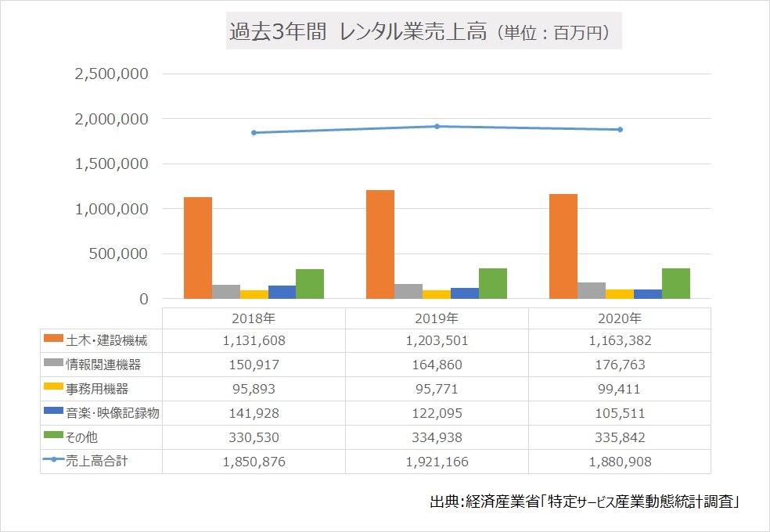Image resolution: width=770 pixels, height=532 pixels.
Task: Click the cell showing 1,203,501
Action: pos(437,340)
